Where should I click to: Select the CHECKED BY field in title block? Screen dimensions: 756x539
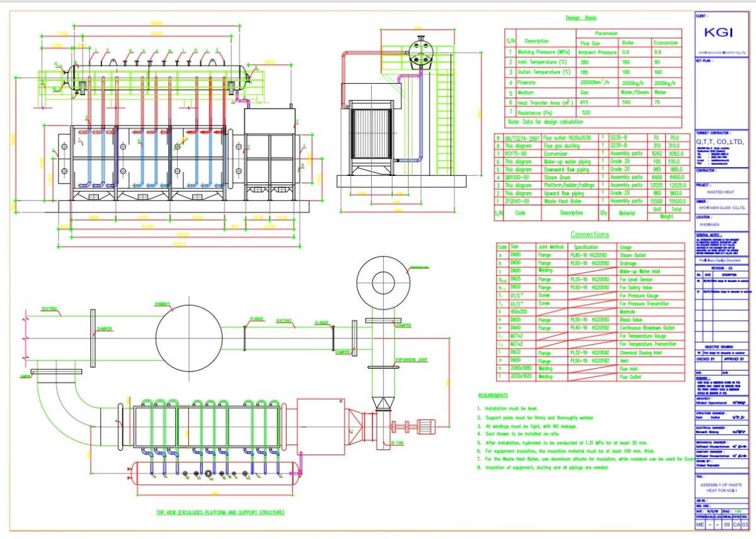coord(704,357)
